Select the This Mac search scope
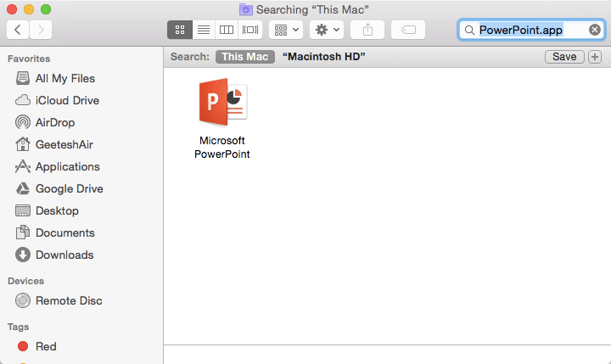This screenshot has width=611, height=364. click(244, 57)
